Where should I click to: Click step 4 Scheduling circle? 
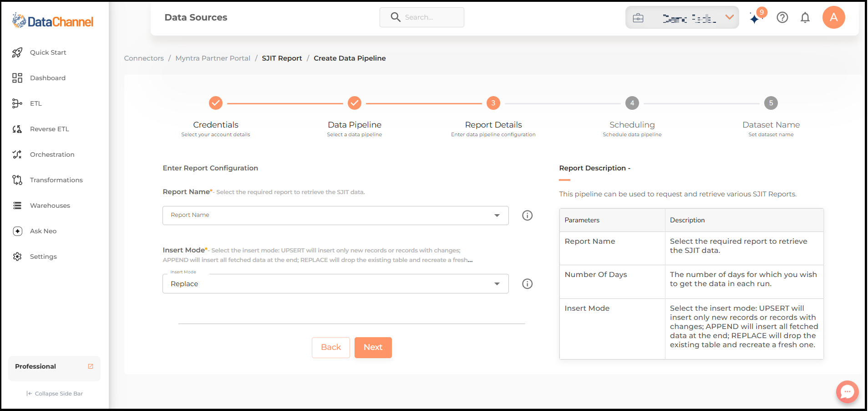coord(632,103)
